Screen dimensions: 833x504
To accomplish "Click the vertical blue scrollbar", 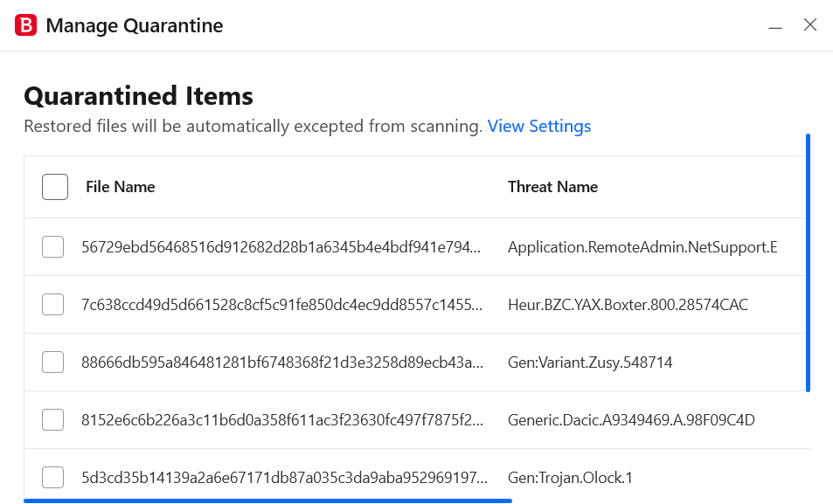I will coord(808,263).
